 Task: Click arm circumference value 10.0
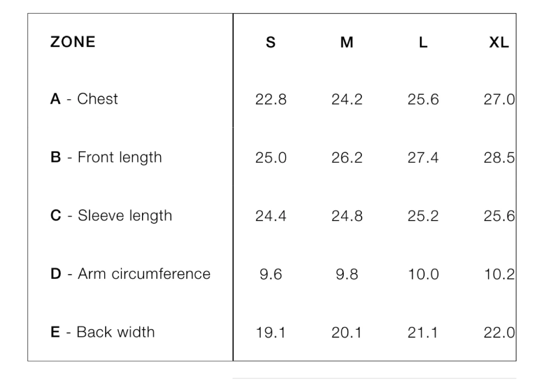point(423,274)
